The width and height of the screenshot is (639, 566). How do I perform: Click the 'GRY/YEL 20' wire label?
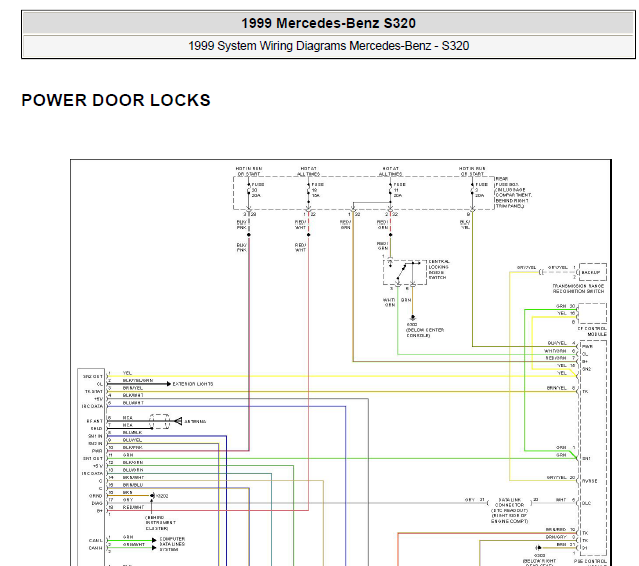coord(561,477)
